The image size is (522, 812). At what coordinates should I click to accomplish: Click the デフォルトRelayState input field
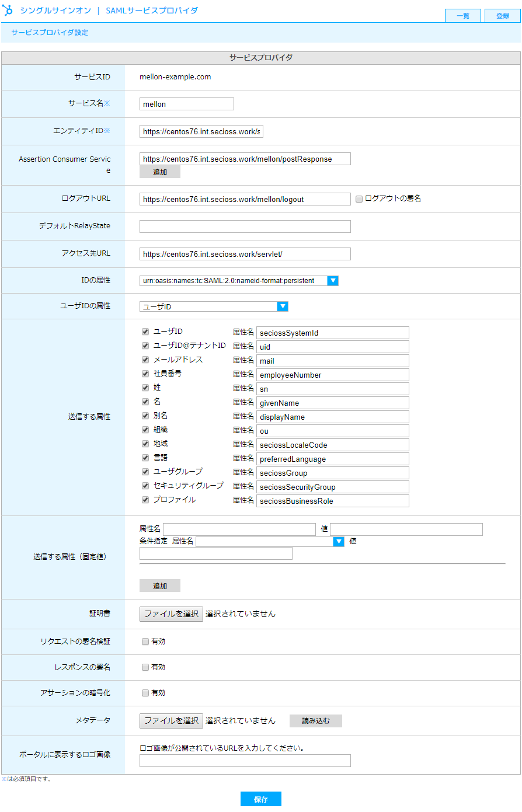(x=245, y=226)
